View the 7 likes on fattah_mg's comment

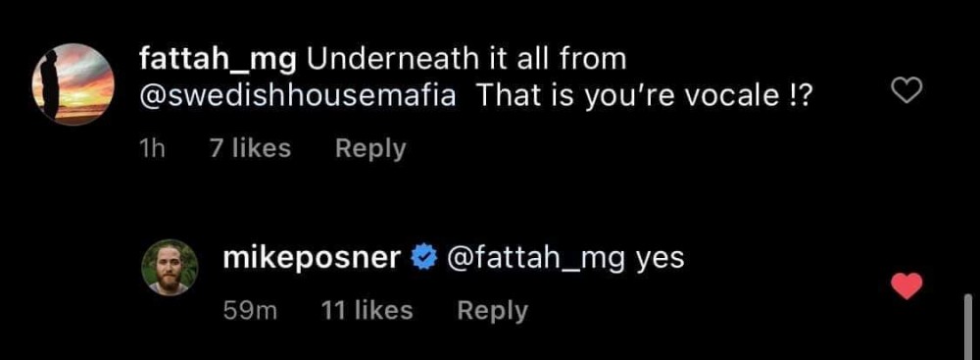tap(250, 148)
